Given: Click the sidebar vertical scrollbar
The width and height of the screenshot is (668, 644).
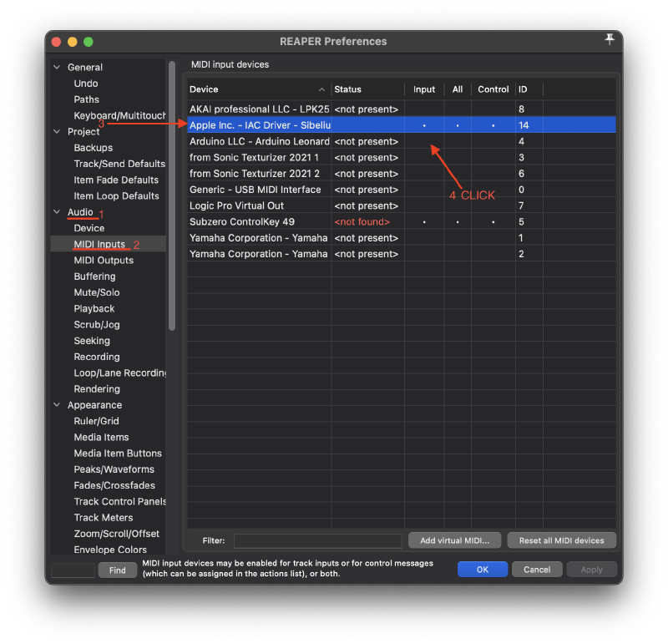Looking at the screenshot, I should [x=172, y=196].
